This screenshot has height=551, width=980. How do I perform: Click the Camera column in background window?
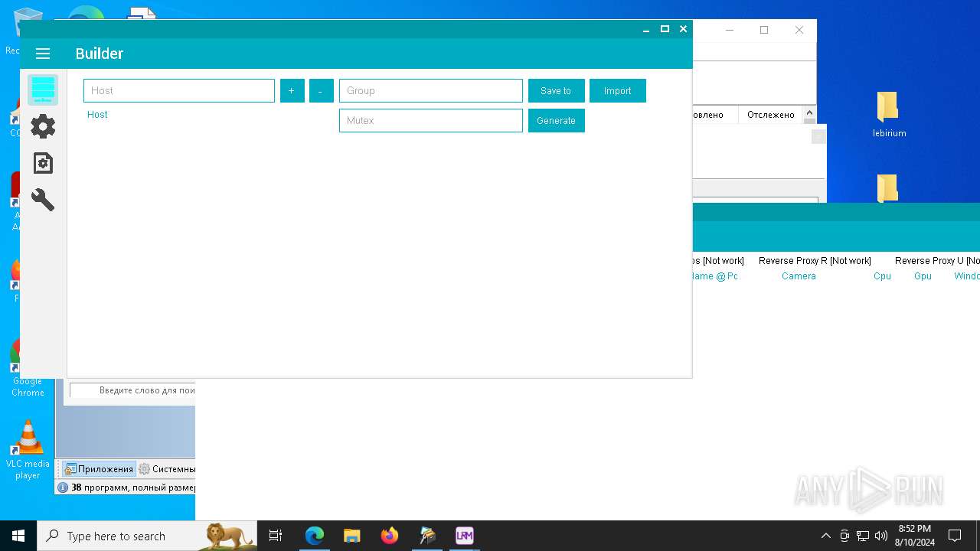point(799,276)
